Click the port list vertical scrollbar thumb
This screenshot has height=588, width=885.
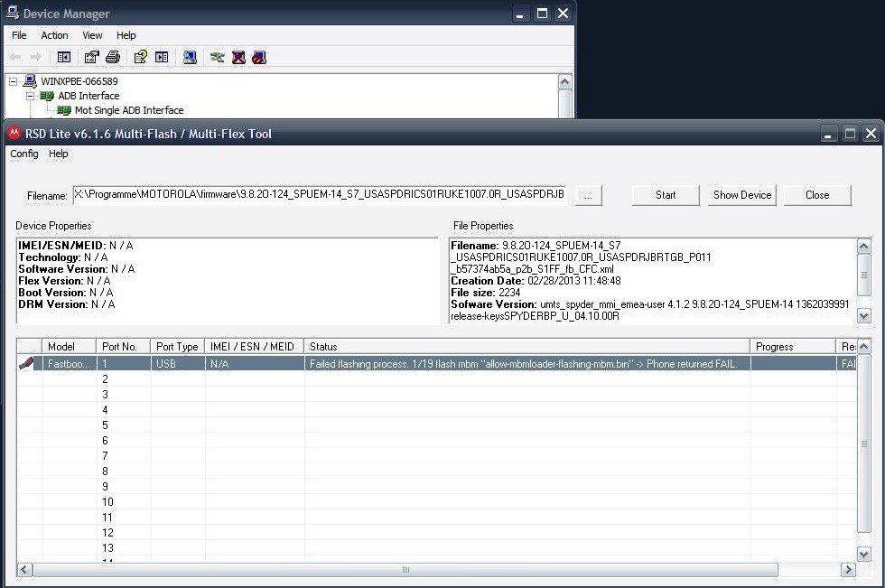tap(864, 443)
